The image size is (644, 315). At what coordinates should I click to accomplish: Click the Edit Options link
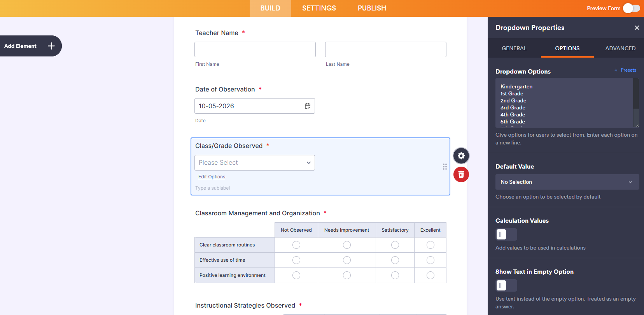tap(212, 177)
